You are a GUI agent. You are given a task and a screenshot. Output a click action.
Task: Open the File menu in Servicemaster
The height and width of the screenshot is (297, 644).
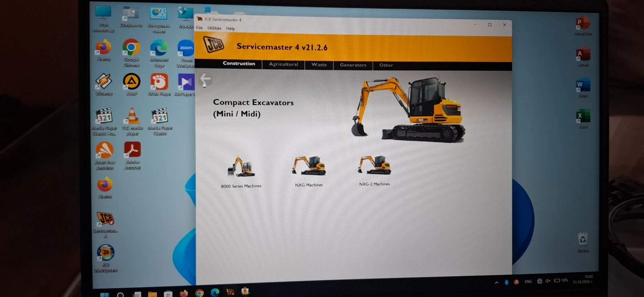click(200, 28)
